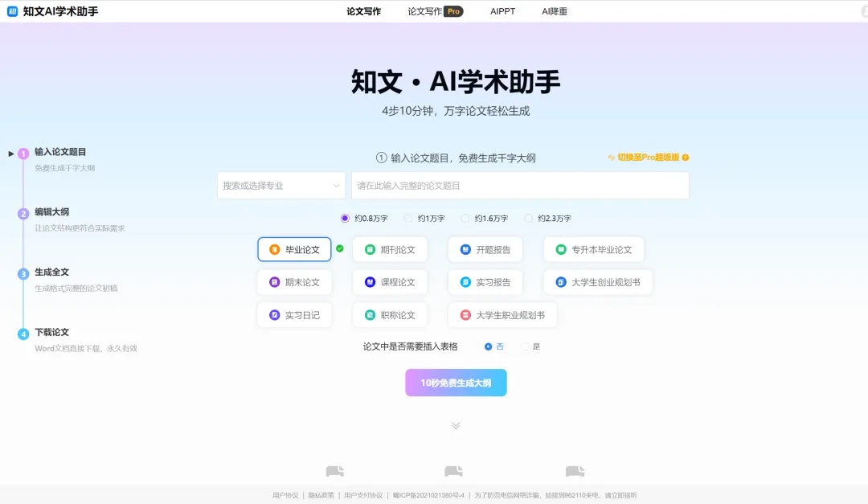The height and width of the screenshot is (504, 868).
Task: Click the 实习报告 icon
Action: click(465, 282)
